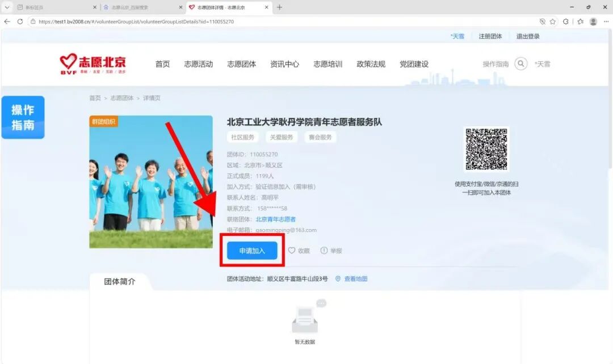
Task: Click the 关爱服务 tag
Action: 282,137
